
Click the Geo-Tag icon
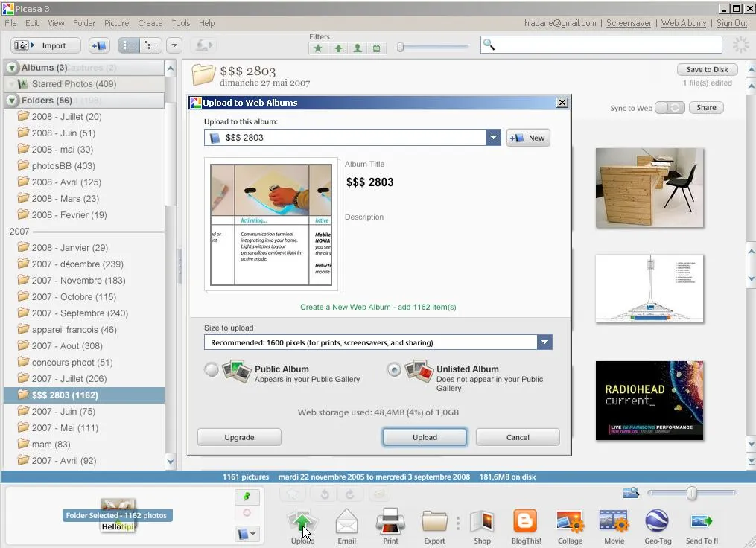658,526
